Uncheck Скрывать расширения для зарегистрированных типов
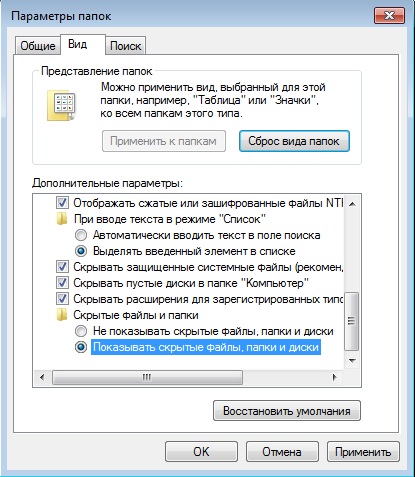This screenshot has width=415, height=477. (62, 299)
